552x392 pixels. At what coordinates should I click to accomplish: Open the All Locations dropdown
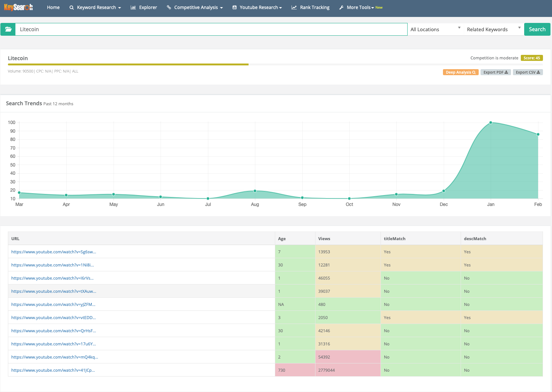pos(435,29)
